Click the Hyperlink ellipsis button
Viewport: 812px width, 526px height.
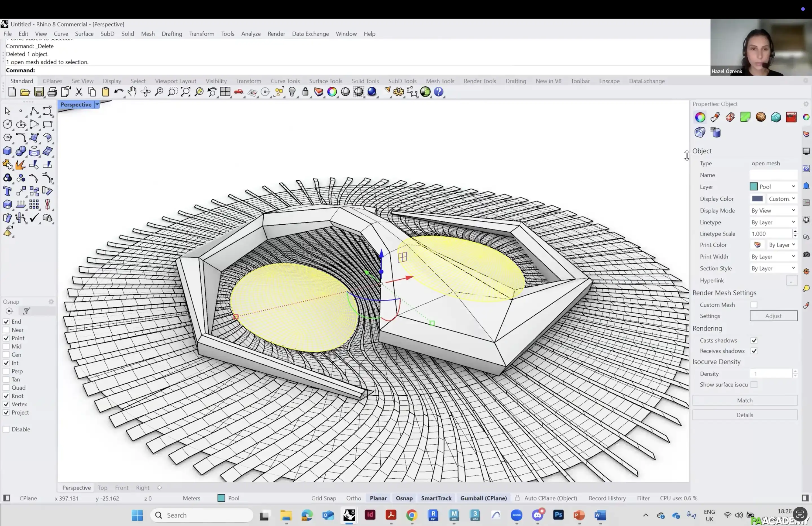[x=791, y=280]
